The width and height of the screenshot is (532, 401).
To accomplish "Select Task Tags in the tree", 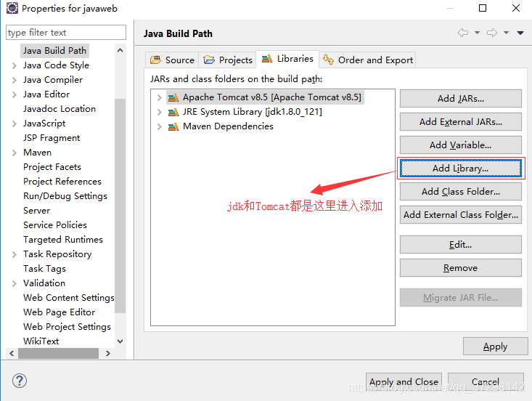I will tap(44, 269).
